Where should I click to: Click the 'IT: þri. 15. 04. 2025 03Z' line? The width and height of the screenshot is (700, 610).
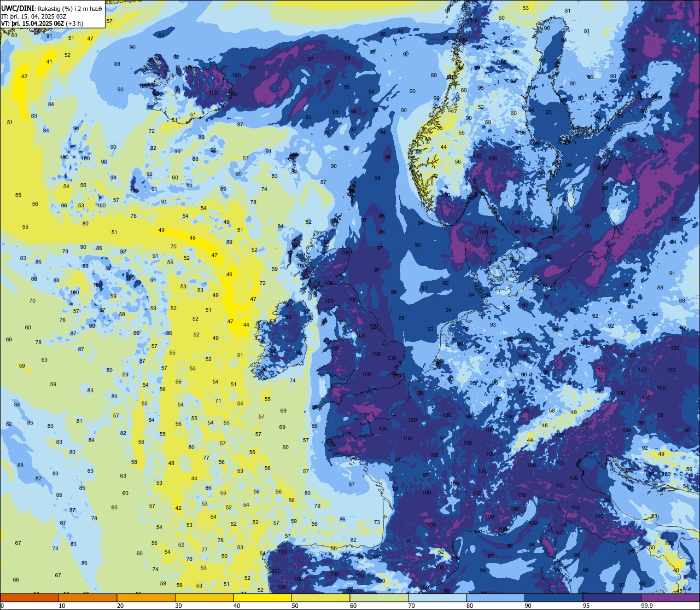click(34, 16)
